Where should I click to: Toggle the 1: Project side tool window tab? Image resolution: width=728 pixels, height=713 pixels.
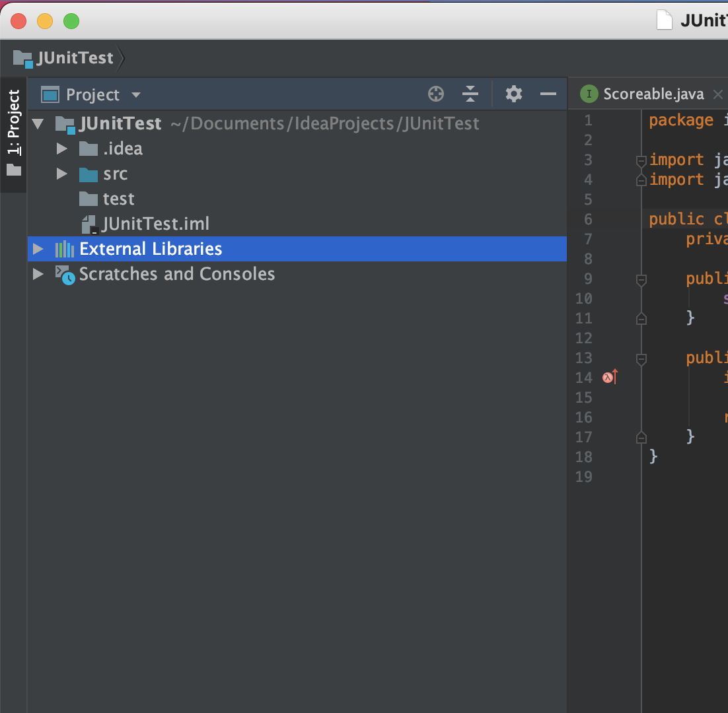coord(13,133)
